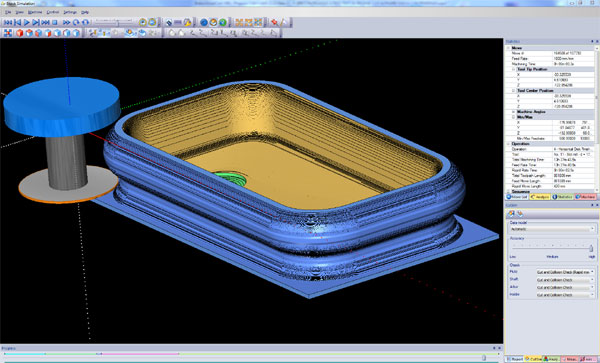Open the Data model Automatic dropdown
600x363 pixels.
click(552, 229)
